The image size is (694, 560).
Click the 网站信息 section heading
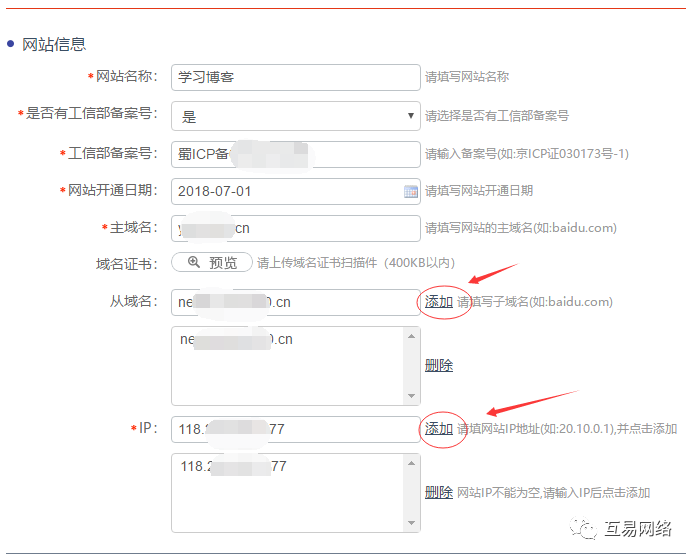click(54, 44)
